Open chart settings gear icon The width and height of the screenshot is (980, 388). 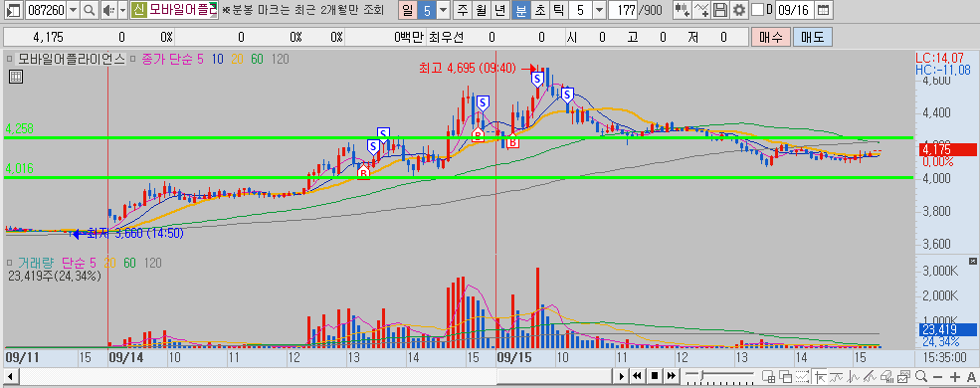[739, 9]
